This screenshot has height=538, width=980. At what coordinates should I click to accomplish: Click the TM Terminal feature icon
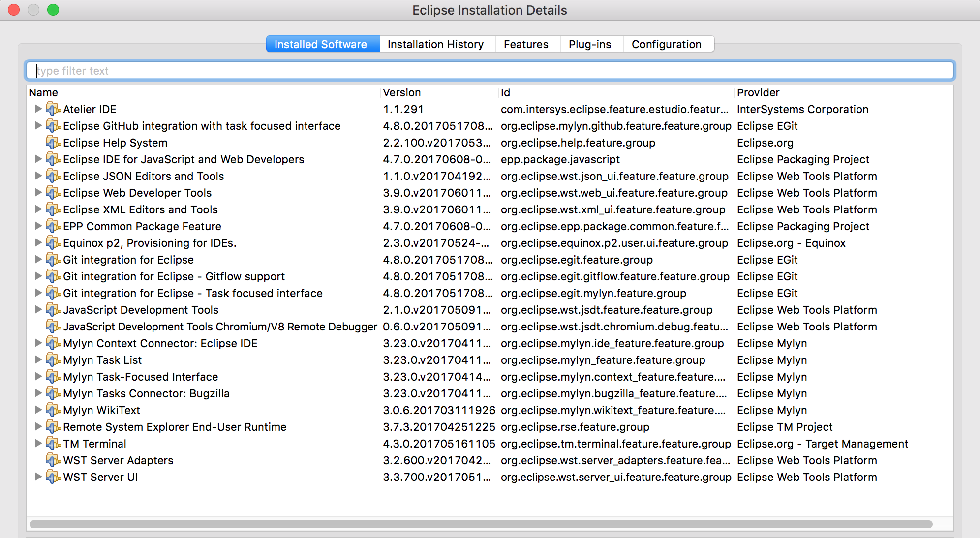point(53,444)
